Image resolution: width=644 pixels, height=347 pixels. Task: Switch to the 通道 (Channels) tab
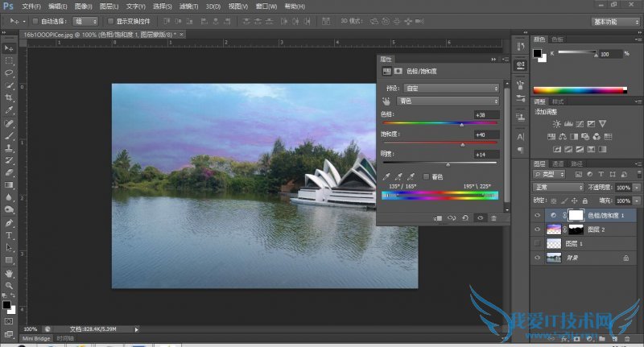point(559,163)
